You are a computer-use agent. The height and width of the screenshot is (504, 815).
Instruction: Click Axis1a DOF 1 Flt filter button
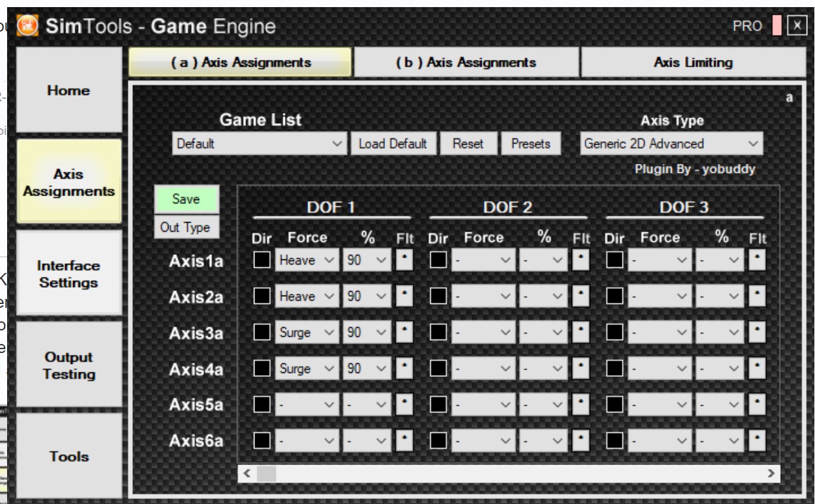click(x=405, y=260)
